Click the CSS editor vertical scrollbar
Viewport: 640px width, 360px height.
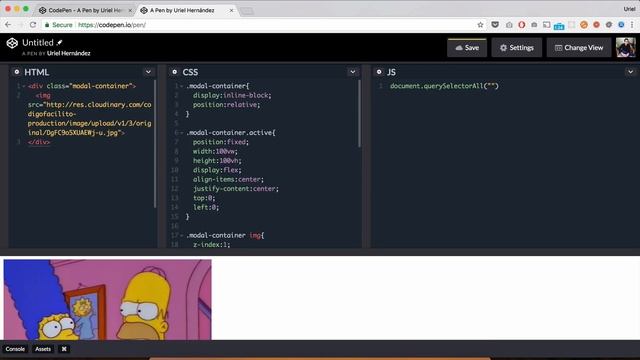(x=359, y=113)
